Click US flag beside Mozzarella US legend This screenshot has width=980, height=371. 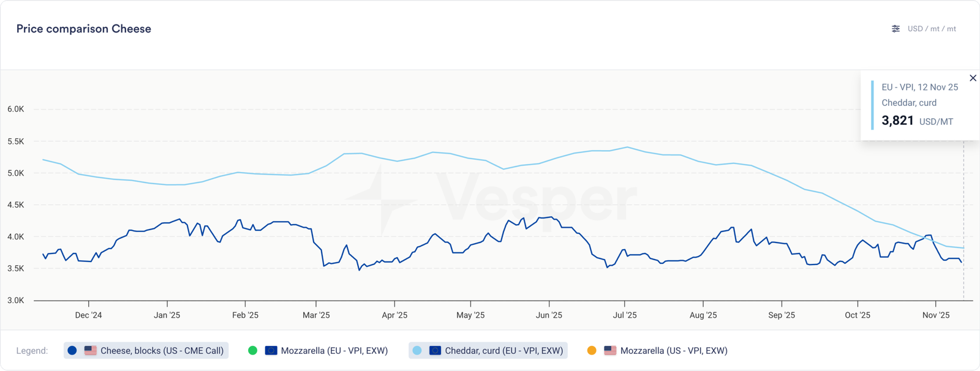[610, 351]
